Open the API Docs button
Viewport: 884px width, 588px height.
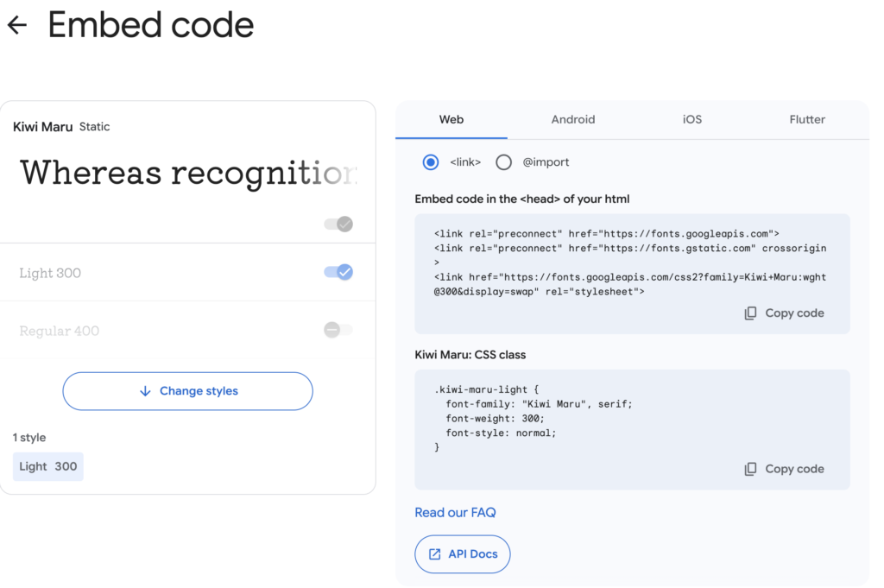[x=463, y=554]
